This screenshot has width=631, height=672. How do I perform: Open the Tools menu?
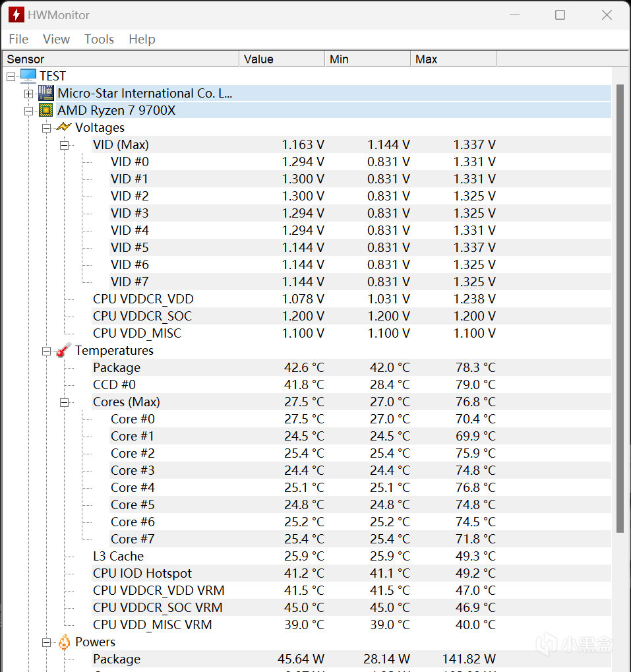99,39
